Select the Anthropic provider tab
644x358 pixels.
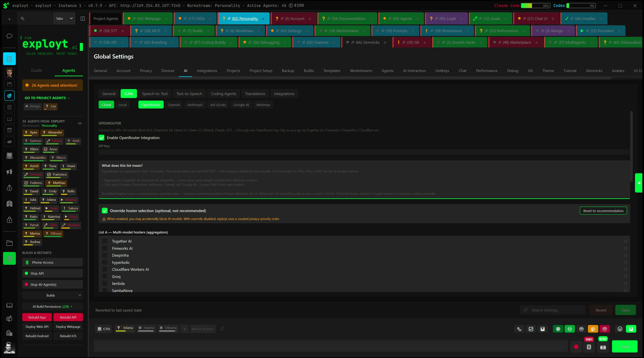195,105
